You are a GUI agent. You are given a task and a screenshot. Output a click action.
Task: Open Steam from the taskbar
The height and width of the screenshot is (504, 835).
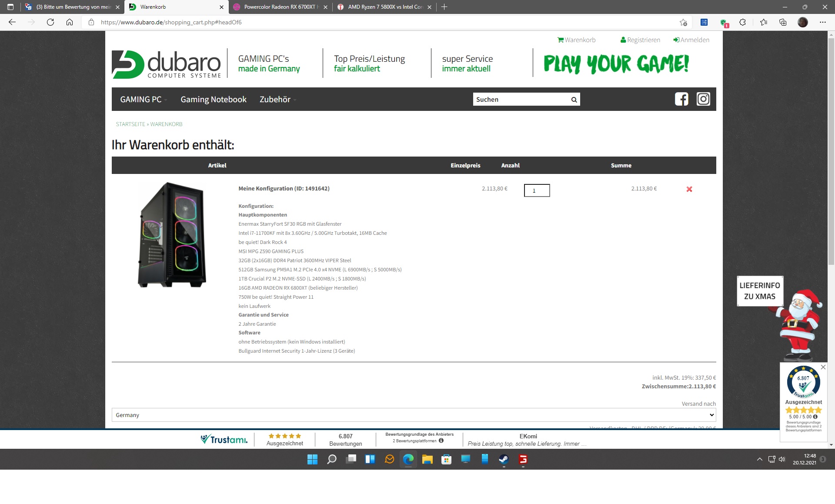(x=504, y=459)
